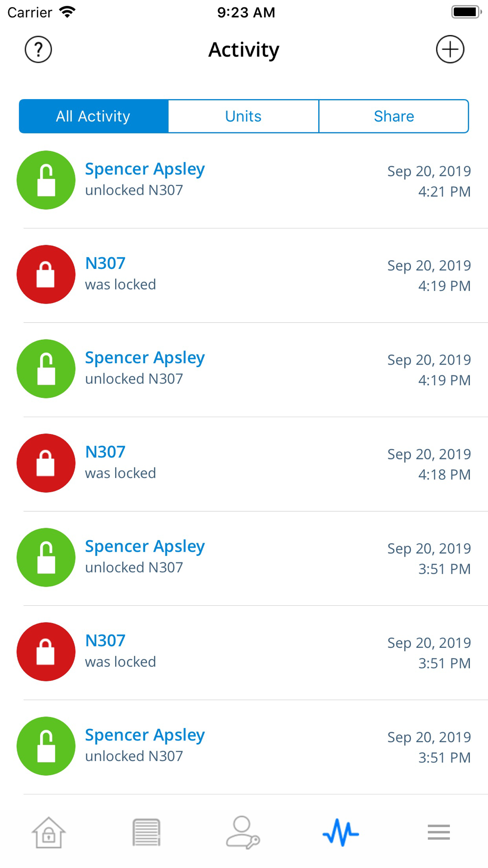Image resolution: width=488 pixels, height=868 pixels.
Task: Tap green unlock icon at 4:21 PM
Action: click(46, 180)
